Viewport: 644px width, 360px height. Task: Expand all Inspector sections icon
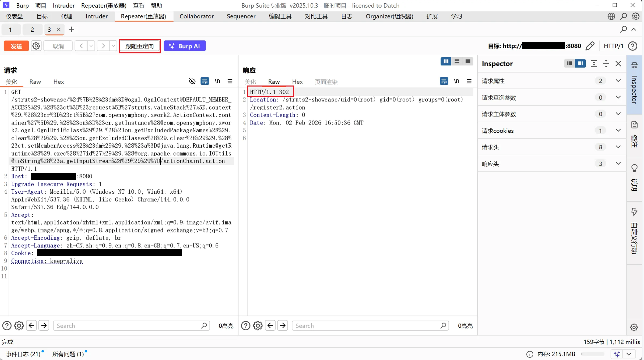coord(594,64)
